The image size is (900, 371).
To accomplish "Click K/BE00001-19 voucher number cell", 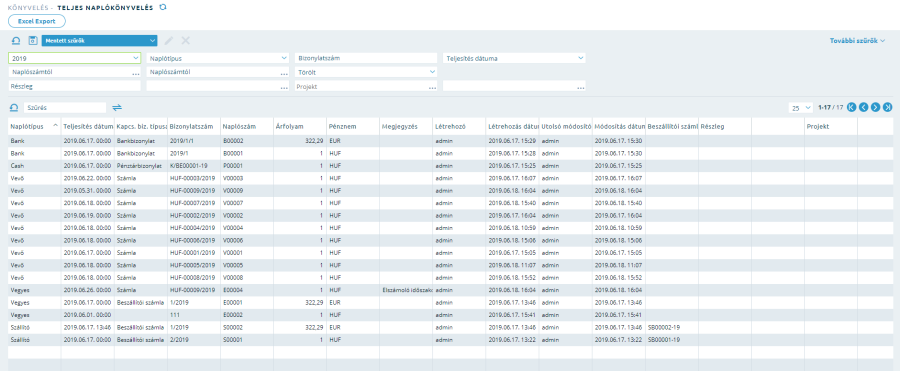I will 193,165.
